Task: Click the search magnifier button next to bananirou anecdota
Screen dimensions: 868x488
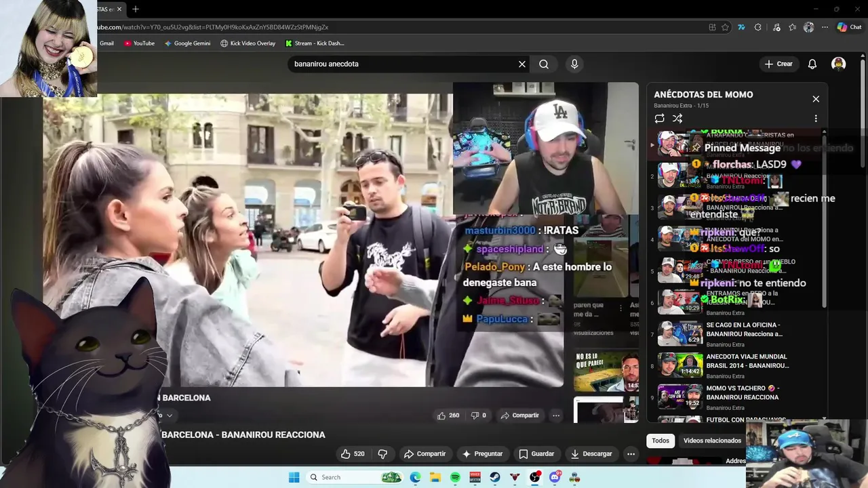Action: (x=544, y=64)
